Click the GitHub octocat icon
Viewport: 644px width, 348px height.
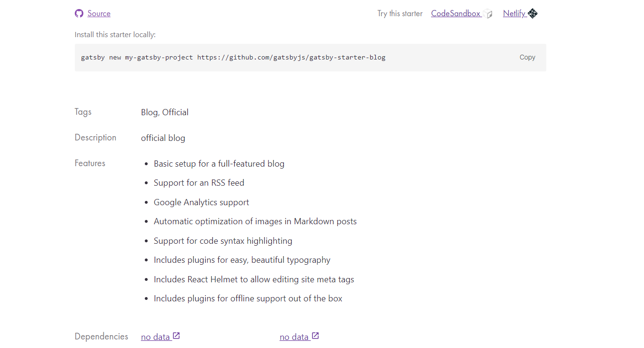(79, 13)
